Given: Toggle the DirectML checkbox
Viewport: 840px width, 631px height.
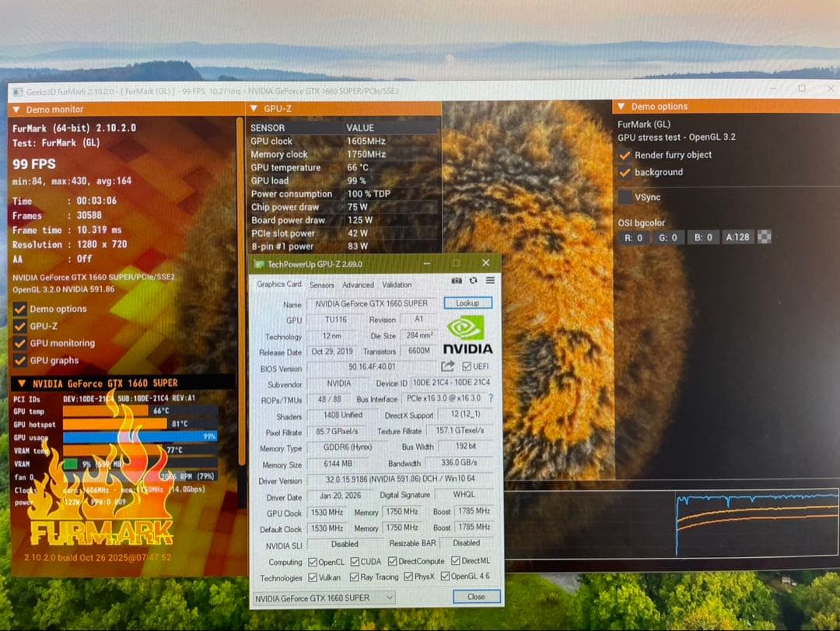Looking at the screenshot, I should click(455, 560).
